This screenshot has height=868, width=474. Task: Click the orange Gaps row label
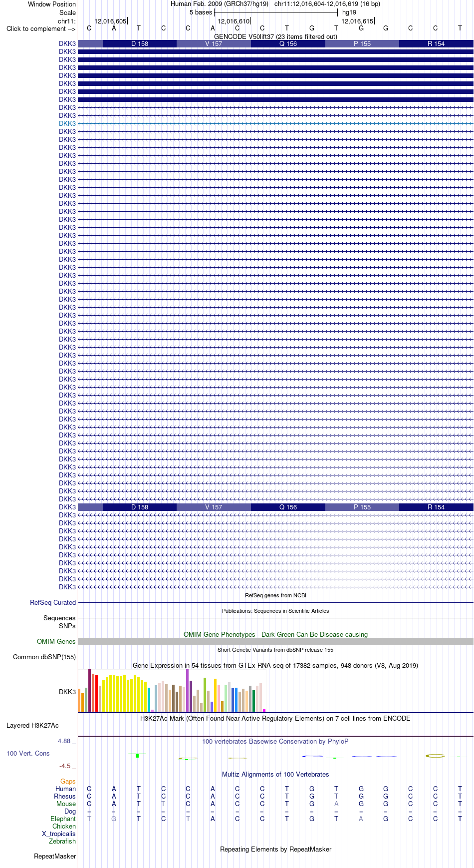click(68, 781)
